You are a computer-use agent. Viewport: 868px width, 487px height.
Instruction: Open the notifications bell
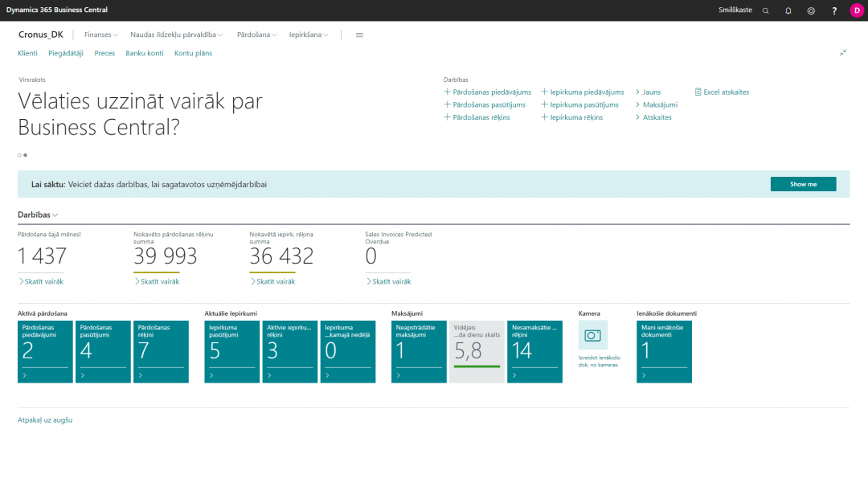pyautogui.click(x=788, y=10)
